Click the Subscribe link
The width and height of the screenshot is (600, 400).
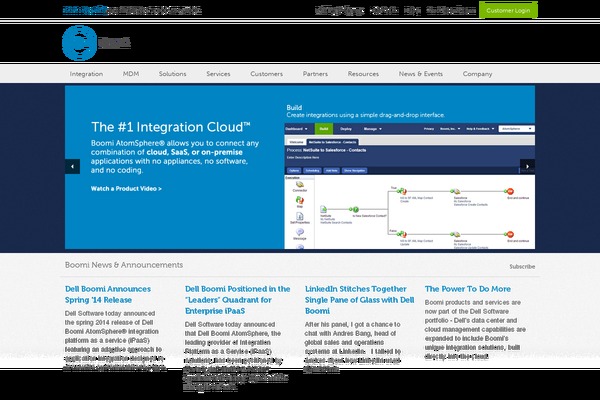click(x=522, y=266)
